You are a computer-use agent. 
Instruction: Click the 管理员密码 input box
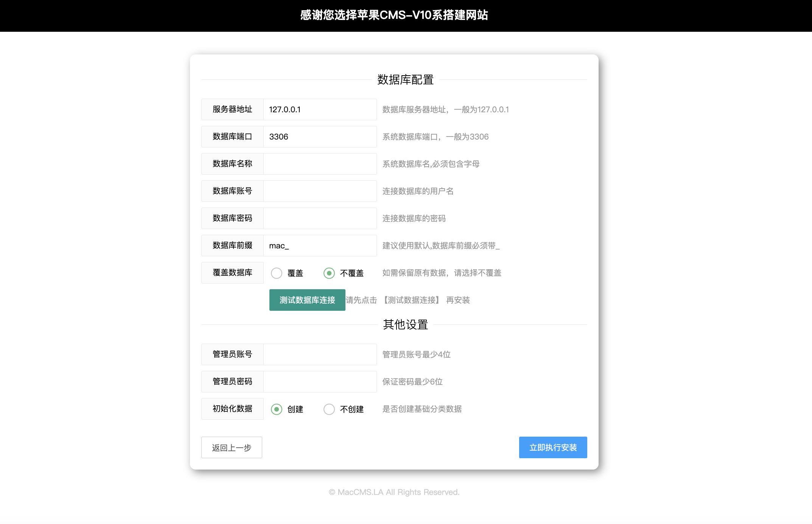[x=320, y=382]
